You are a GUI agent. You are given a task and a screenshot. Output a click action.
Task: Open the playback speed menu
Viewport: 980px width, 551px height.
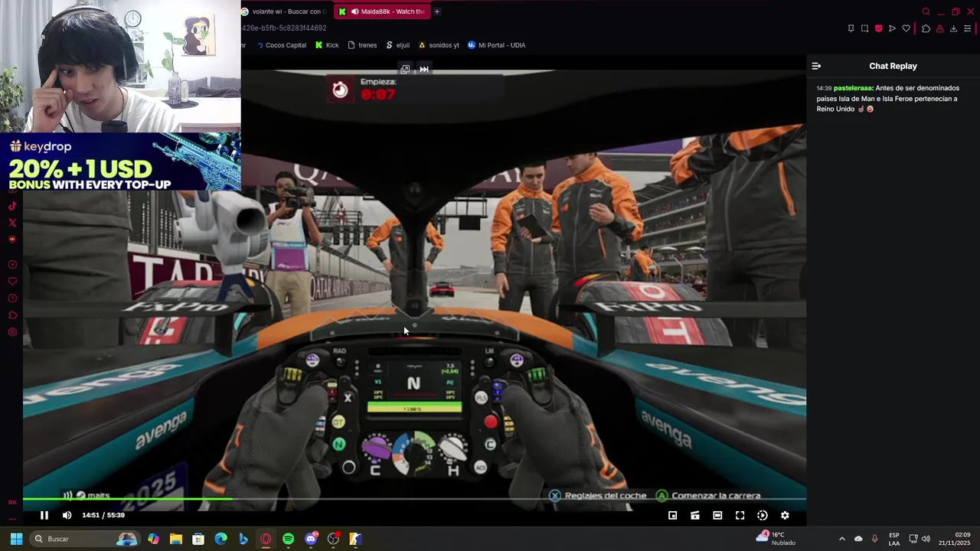(762, 515)
